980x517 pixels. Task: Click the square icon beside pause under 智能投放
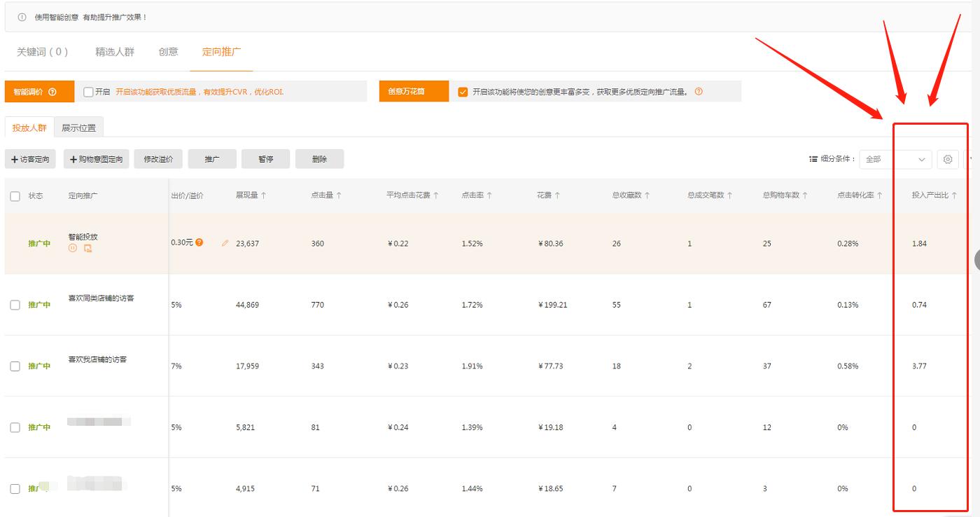[x=87, y=248]
